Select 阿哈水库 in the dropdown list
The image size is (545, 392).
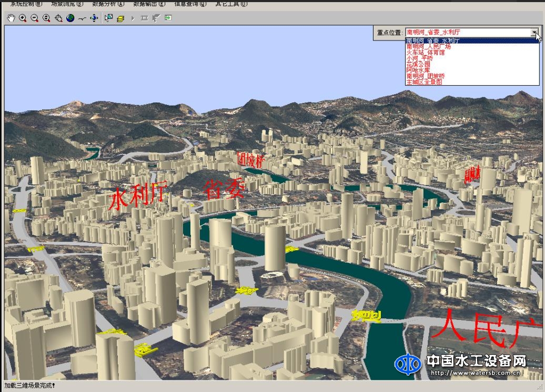(418, 70)
